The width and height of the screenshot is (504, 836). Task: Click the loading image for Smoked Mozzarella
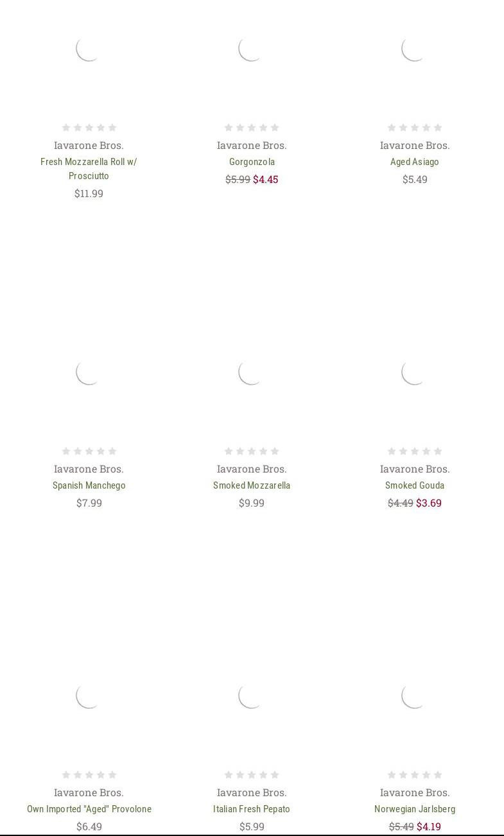252,372
